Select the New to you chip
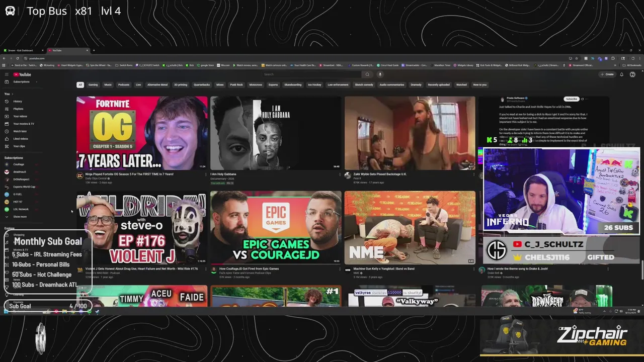 pos(480,84)
